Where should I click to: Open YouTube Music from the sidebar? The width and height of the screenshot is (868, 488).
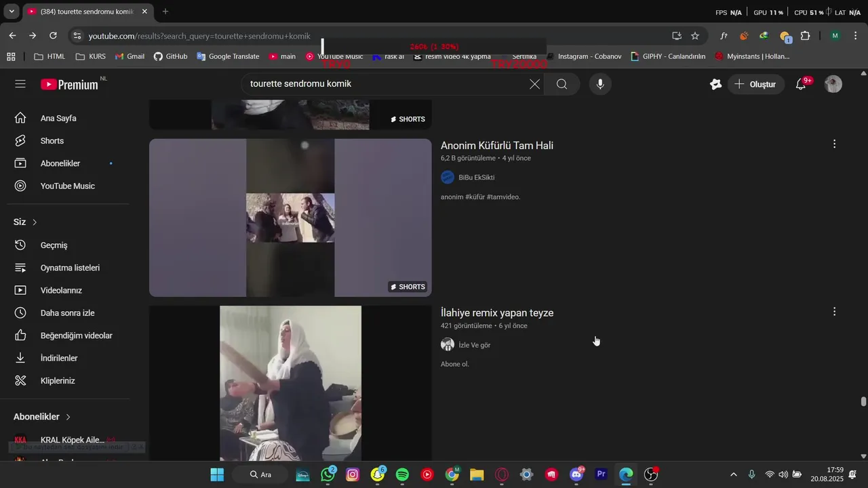click(68, 186)
